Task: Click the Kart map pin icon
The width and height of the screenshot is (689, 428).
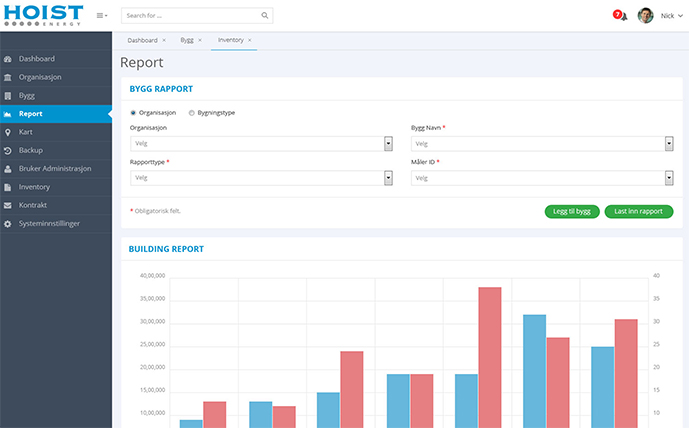Action: [7, 132]
